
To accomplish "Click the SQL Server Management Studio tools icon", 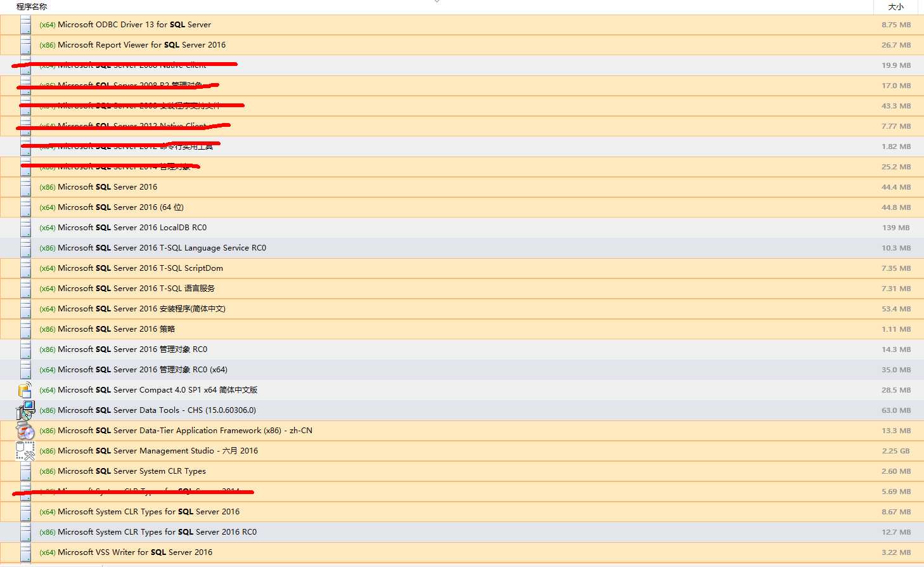I will pos(25,451).
